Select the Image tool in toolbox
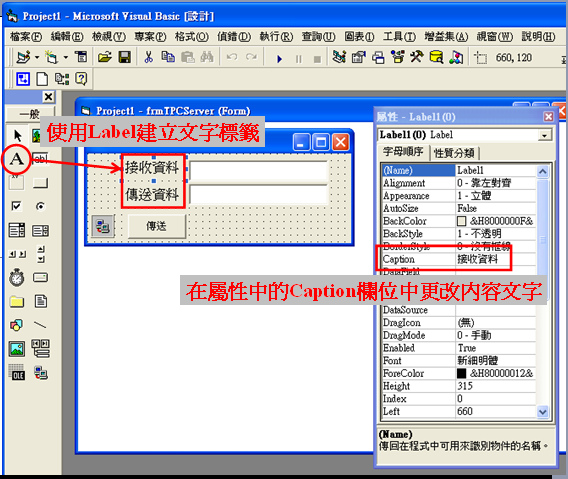 click(17, 349)
